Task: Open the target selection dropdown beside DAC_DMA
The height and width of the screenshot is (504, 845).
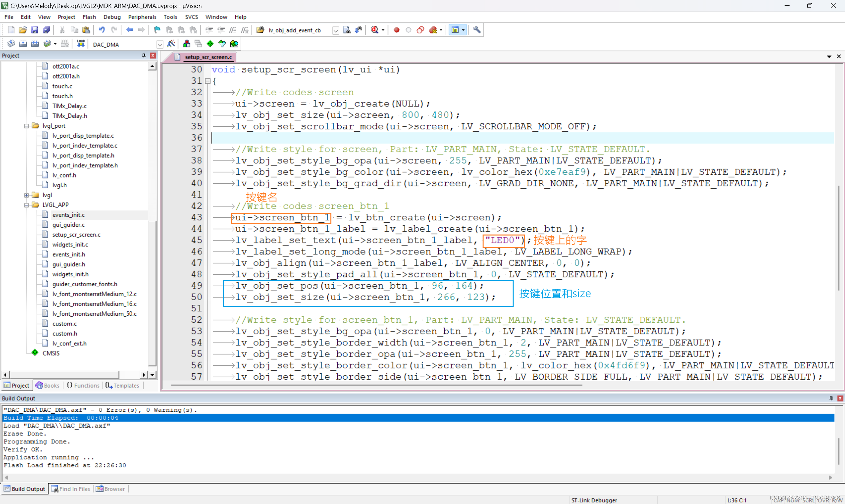Action: pos(160,44)
